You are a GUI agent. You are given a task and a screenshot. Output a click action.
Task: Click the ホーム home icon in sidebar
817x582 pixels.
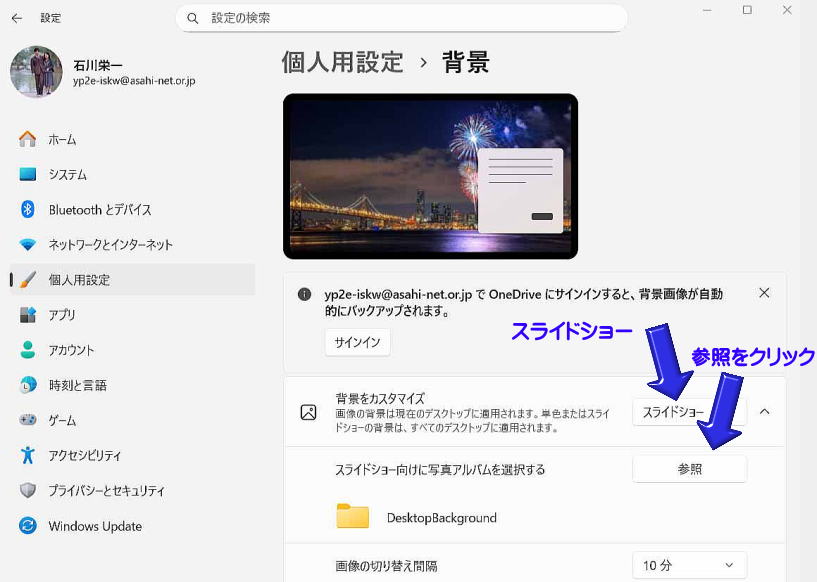(28, 139)
